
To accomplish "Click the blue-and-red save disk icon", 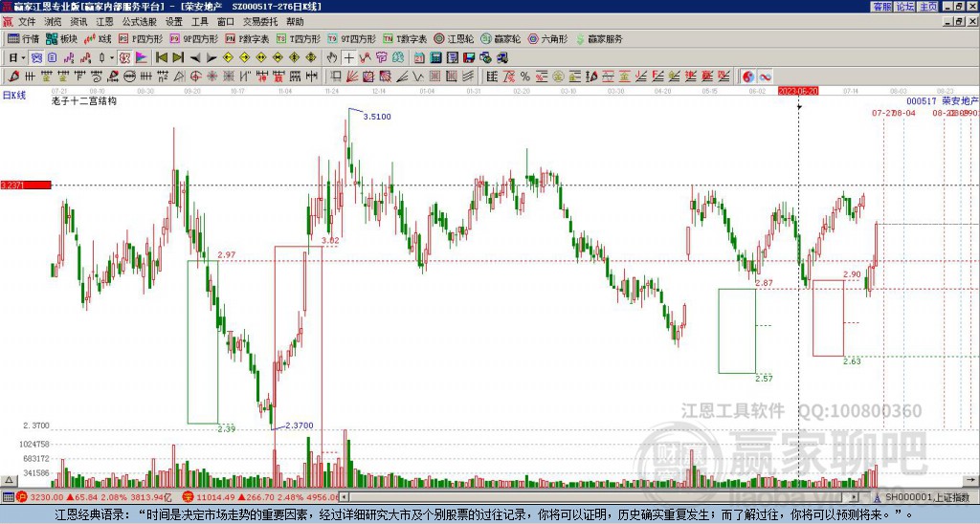I will click(x=469, y=57).
